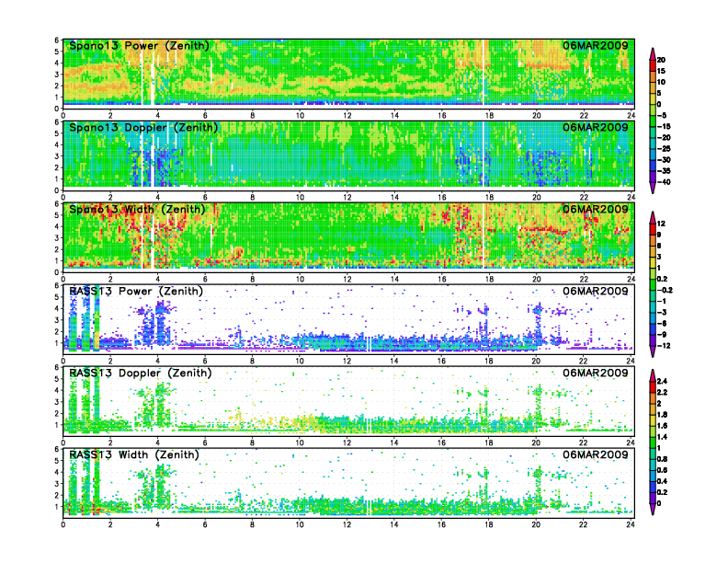728x563 pixels.
Task: Click hour 24 tick label under Spano13 Power
Action: tap(631, 116)
